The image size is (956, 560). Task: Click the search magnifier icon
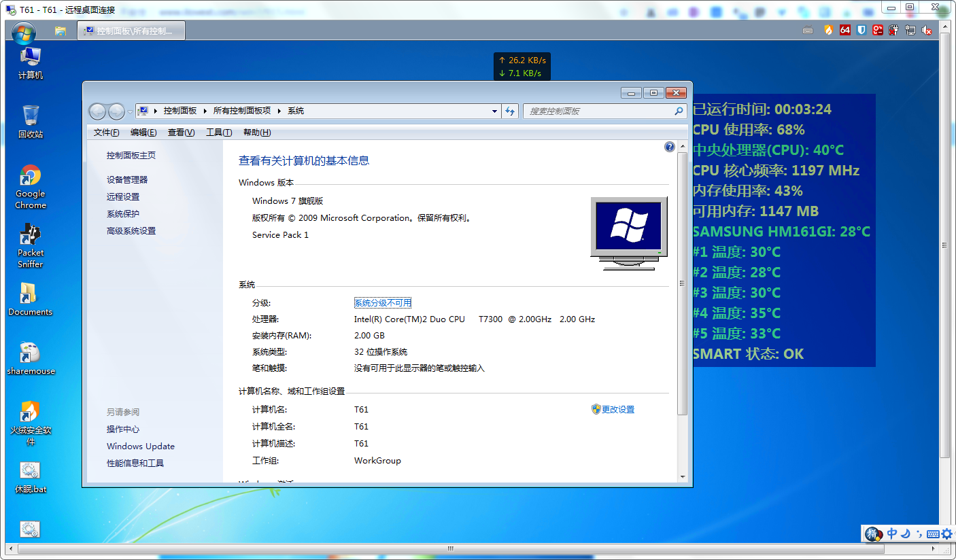pyautogui.click(x=679, y=111)
